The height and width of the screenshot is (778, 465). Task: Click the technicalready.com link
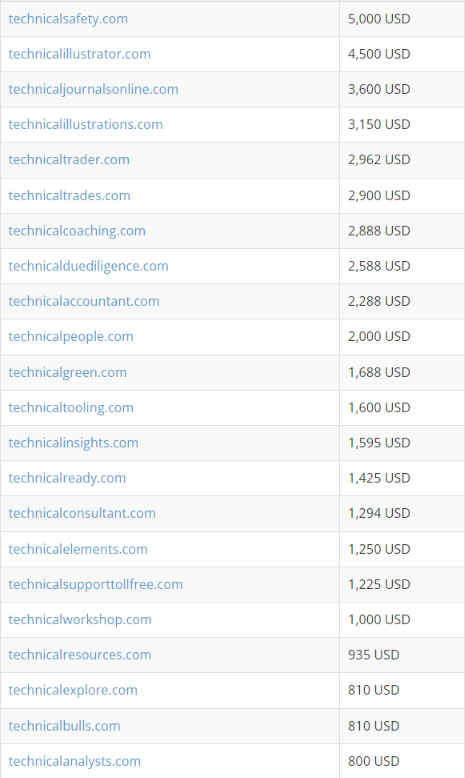(67, 478)
